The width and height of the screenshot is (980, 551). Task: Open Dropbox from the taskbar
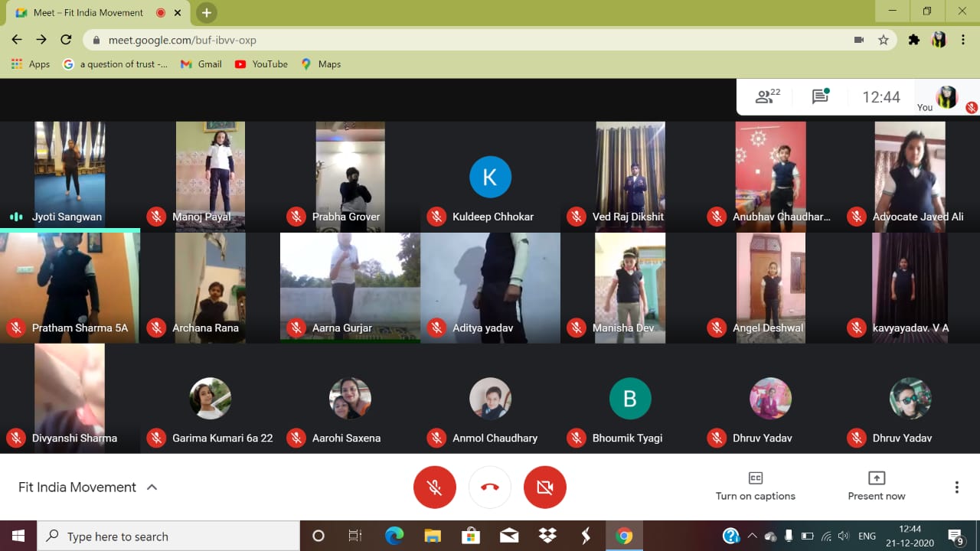(547, 536)
